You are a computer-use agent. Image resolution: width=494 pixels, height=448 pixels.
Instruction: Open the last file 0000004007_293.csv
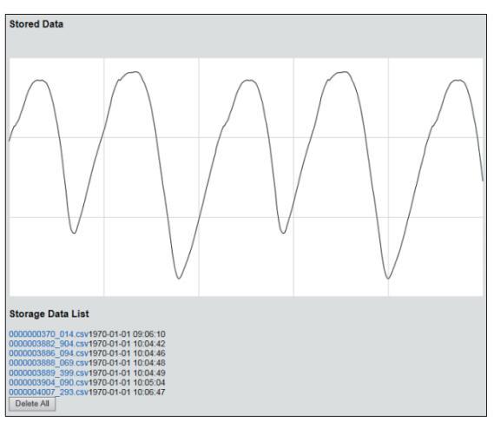(49, 392)
